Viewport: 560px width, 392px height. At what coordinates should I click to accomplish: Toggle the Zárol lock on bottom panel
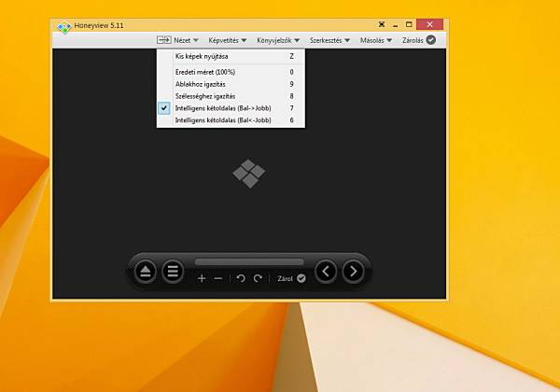[x=291, y=278]
